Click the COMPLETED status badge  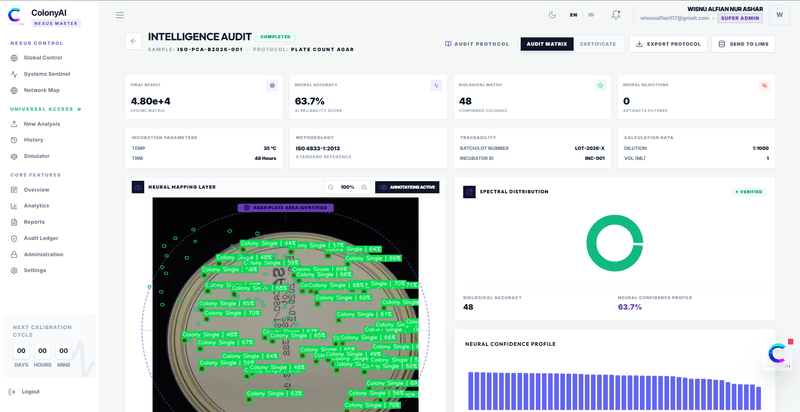tap(276, 37)
